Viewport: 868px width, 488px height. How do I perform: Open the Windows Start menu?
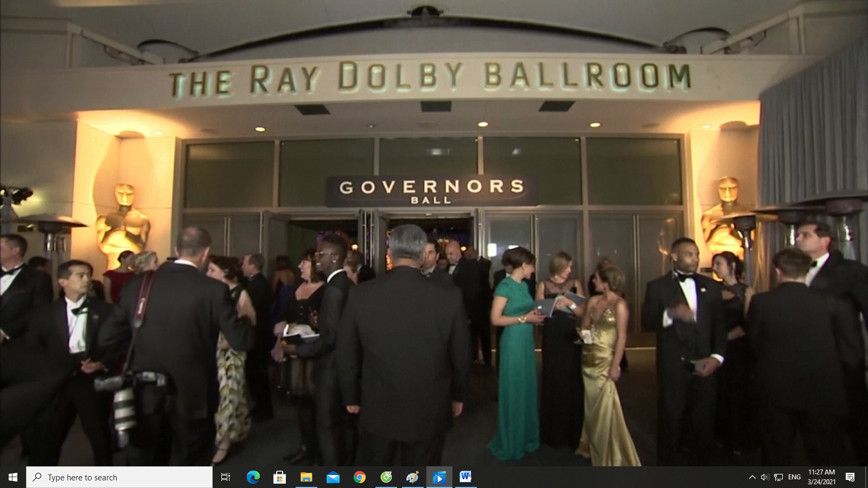point(13,477)
